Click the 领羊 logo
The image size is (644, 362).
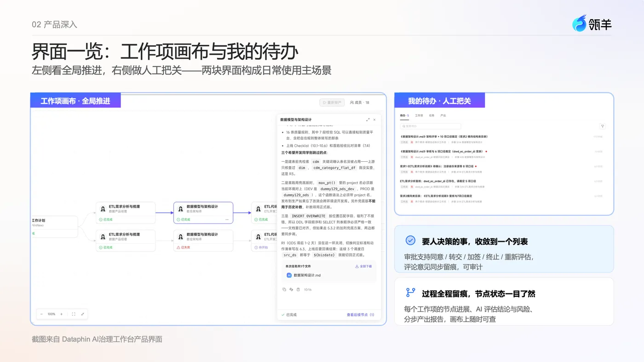(x=592, y=24)
